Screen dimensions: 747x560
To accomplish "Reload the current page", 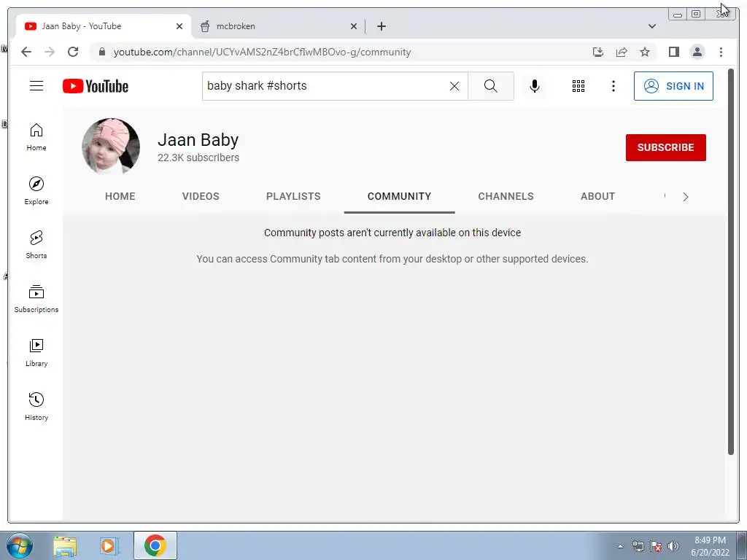I will click(73, 52).
